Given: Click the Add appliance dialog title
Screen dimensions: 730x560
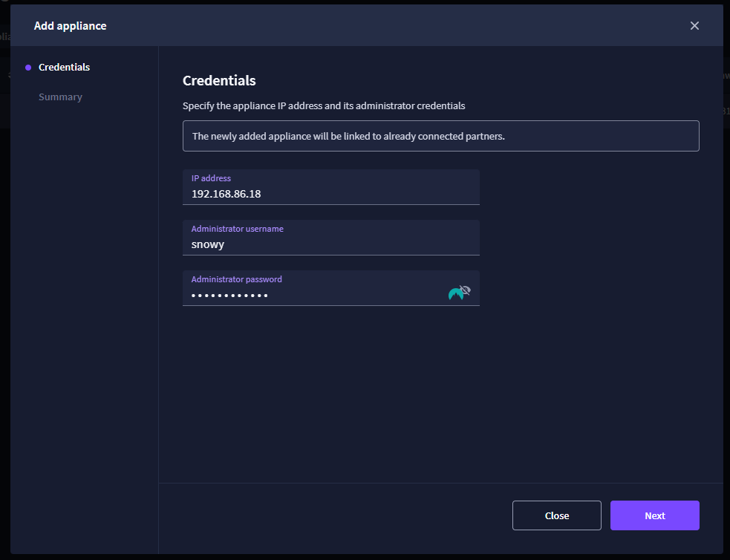Looking at the screenshot, I should (71, 25).
